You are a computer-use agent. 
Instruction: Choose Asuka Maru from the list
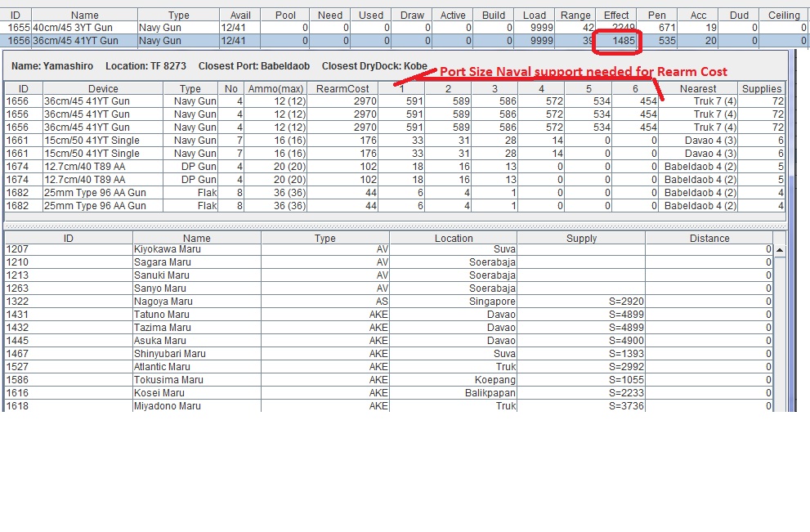point(389,341)
